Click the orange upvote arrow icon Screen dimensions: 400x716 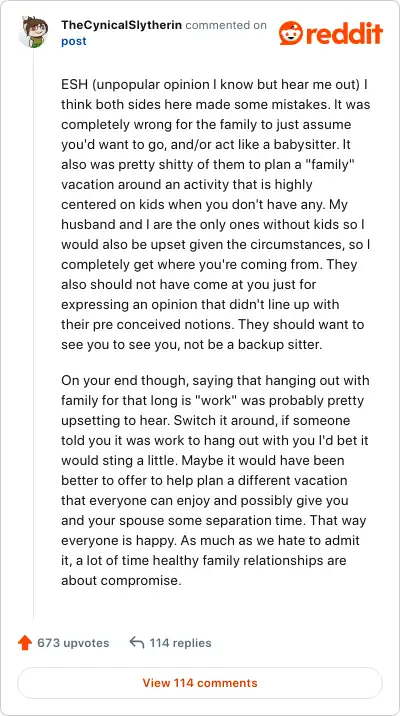(25, 643)
